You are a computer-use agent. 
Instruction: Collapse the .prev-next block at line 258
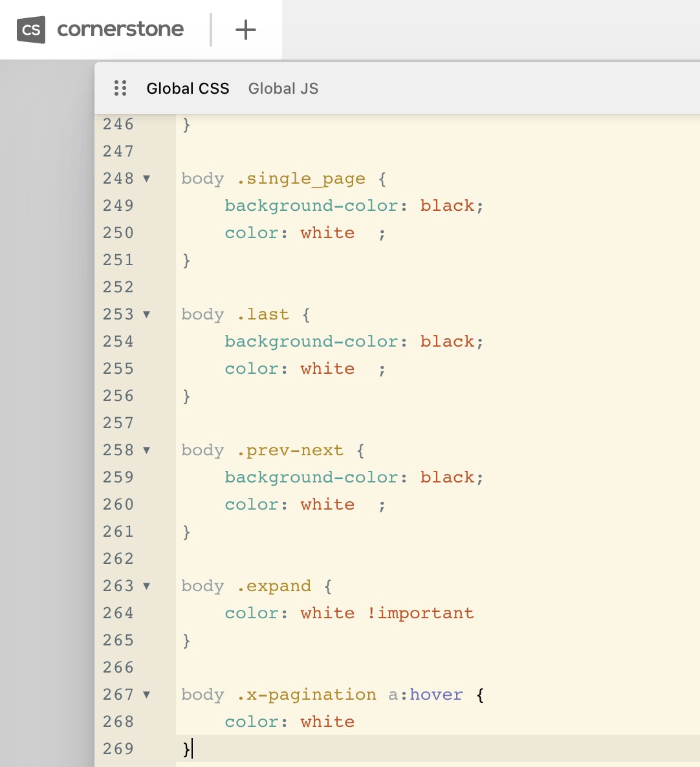[x=147, y=450]
